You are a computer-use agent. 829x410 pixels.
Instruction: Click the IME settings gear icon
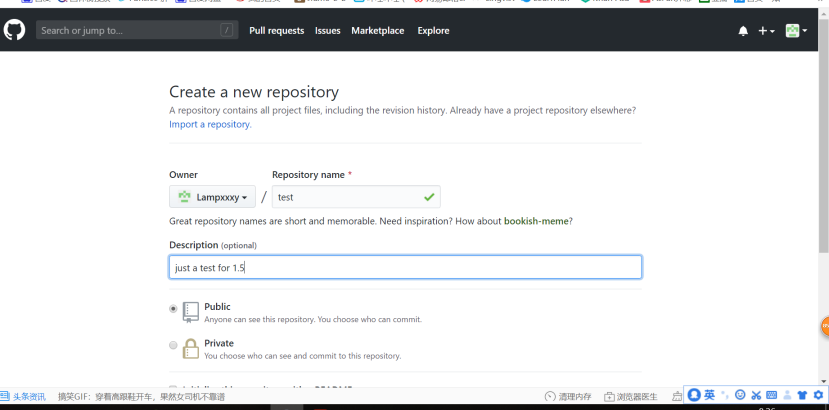coord(818,396)
